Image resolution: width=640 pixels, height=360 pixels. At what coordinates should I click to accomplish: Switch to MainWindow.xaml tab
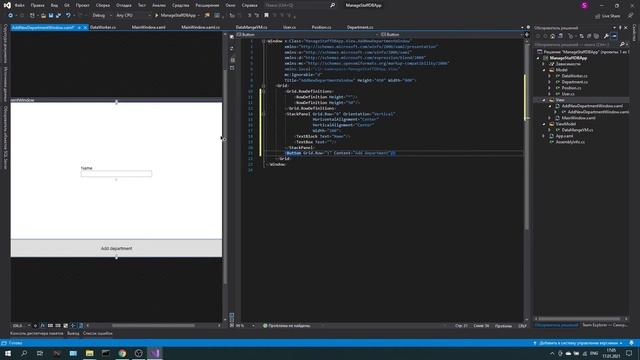point(149,27)
